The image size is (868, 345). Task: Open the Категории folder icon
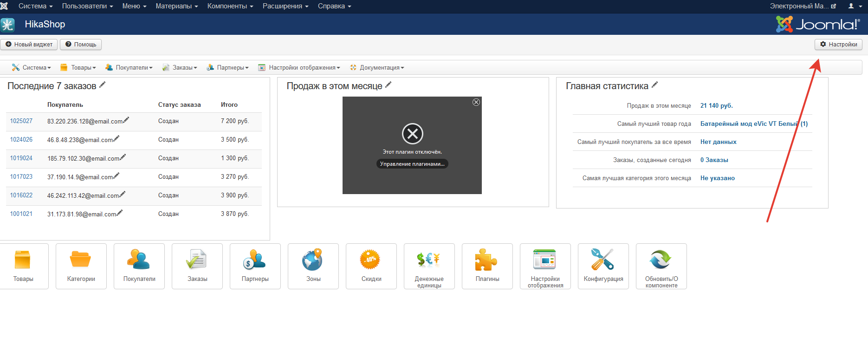[x=81, y=266]
